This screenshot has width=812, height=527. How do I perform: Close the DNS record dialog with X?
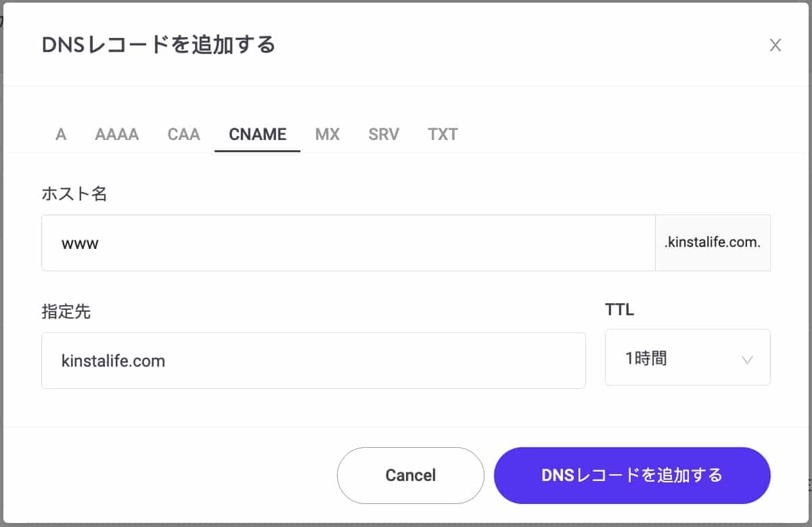[775, 45]
